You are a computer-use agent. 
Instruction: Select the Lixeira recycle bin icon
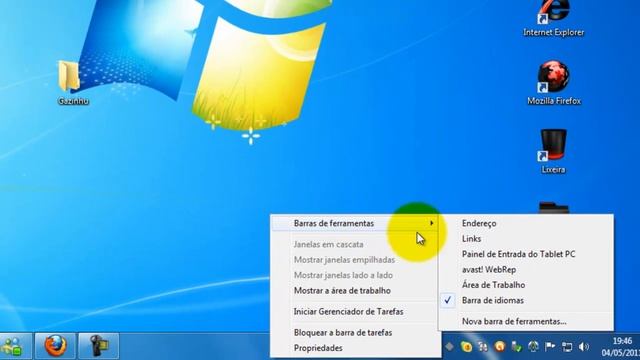point(553,152)
